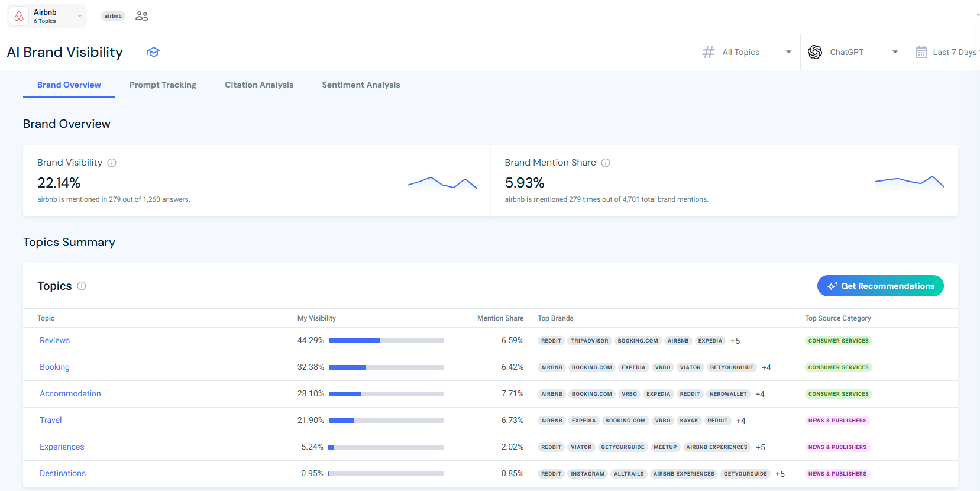Image resolution: width=980 pixels, height=491 pixels.
Task: Expand +4 more brands in Booking row
Action: 766,367
